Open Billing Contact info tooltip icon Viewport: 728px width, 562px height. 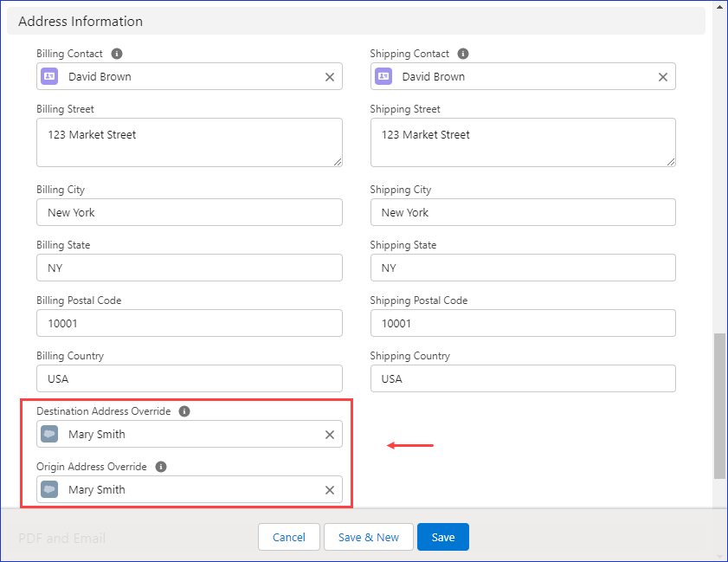click(x=117, y=54)
